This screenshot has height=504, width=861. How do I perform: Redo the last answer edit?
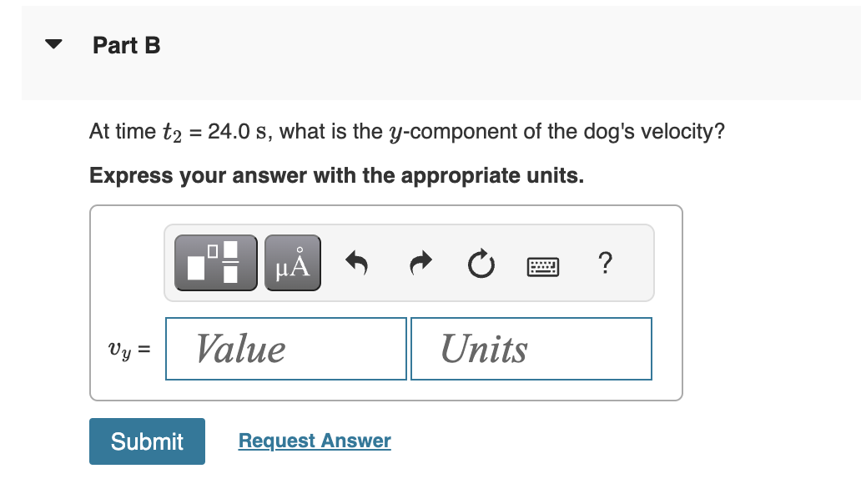coord(420,261)
